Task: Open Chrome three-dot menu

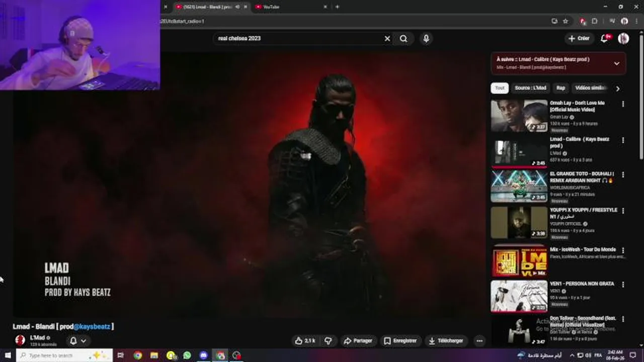Action: [x=636, y=21]
